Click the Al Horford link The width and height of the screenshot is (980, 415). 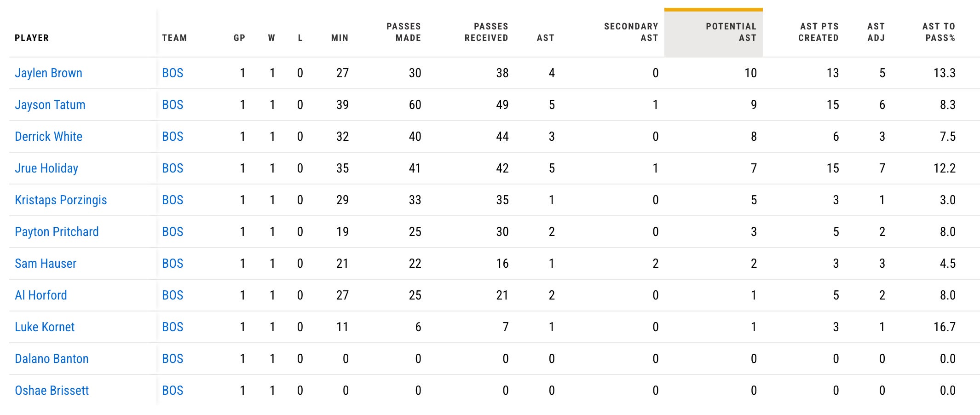[41, 295]
